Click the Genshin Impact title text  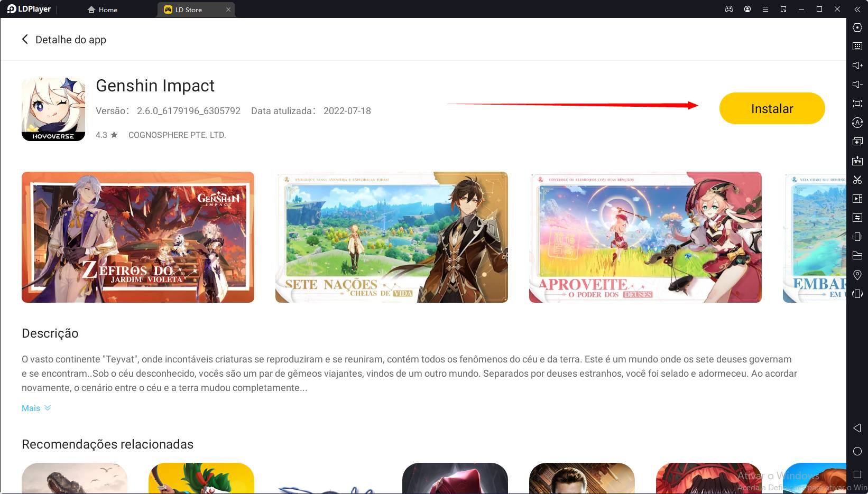click(155, 86)
